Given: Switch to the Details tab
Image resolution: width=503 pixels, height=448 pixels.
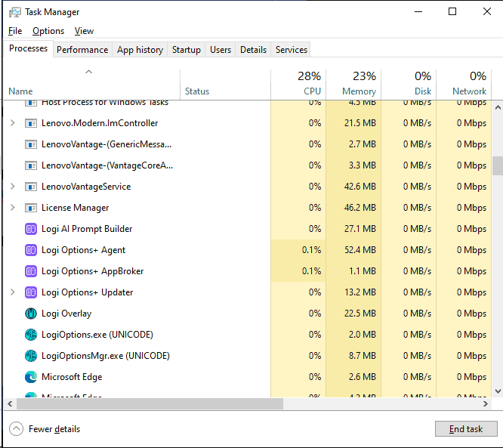Looking at the screenshot, I should (x=253, y=50).
